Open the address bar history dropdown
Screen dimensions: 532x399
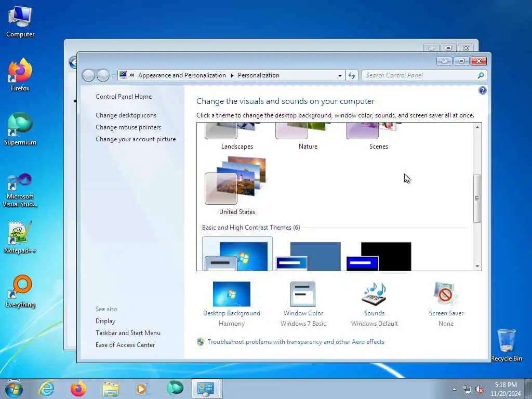pyautogui.click(x=340, y=76)
